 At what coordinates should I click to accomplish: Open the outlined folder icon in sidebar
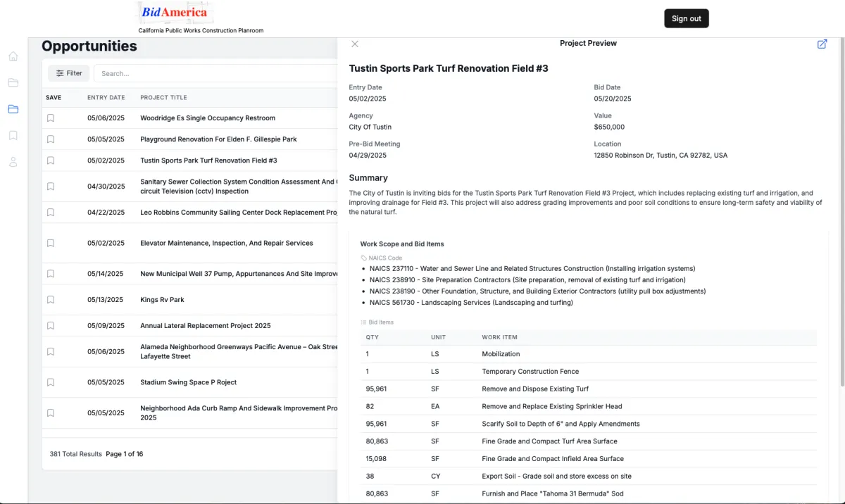[x=13, y=82]
